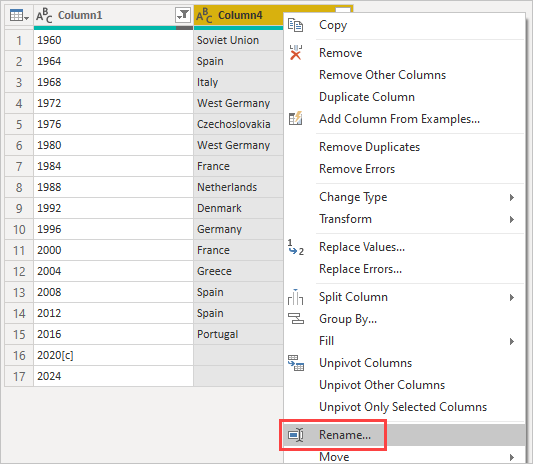Expand the Change Type submenu arrow
Image resolution: width=533 pixels, height=464 pixels.
512,197
